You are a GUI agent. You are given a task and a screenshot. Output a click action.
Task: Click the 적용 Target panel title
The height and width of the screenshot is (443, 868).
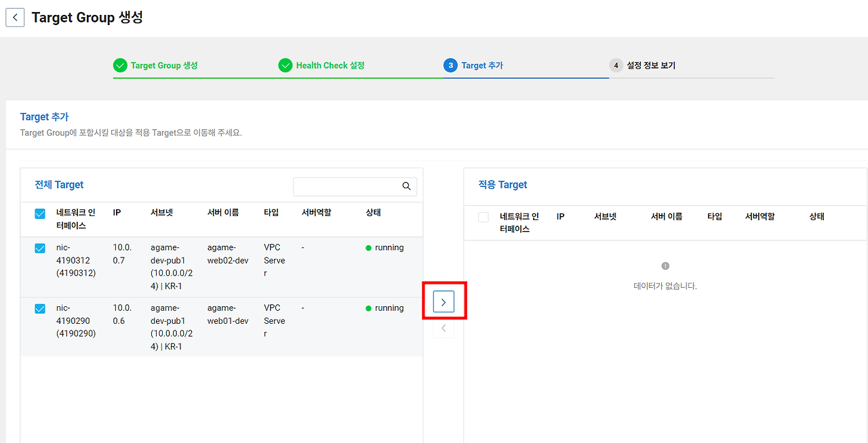point(502,185)
